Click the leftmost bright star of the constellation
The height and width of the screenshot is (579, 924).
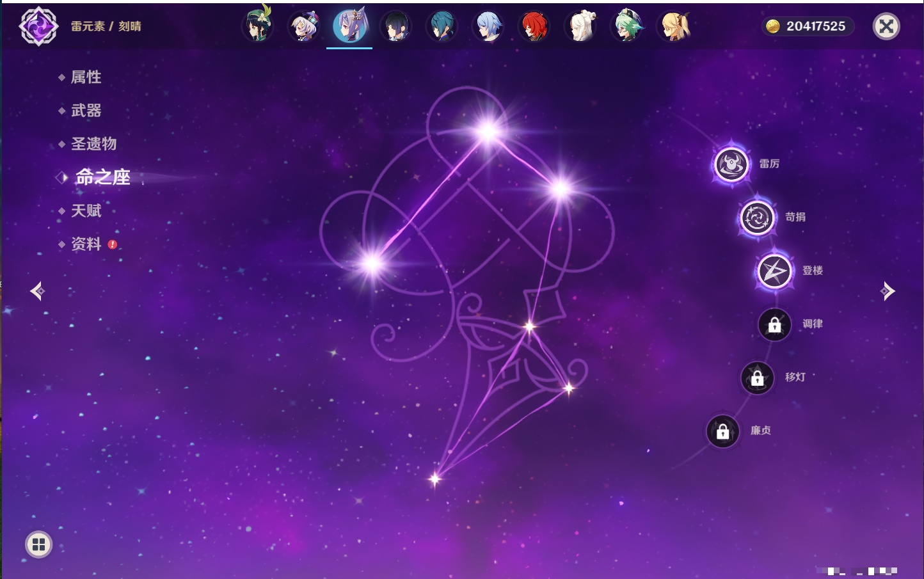372,262
